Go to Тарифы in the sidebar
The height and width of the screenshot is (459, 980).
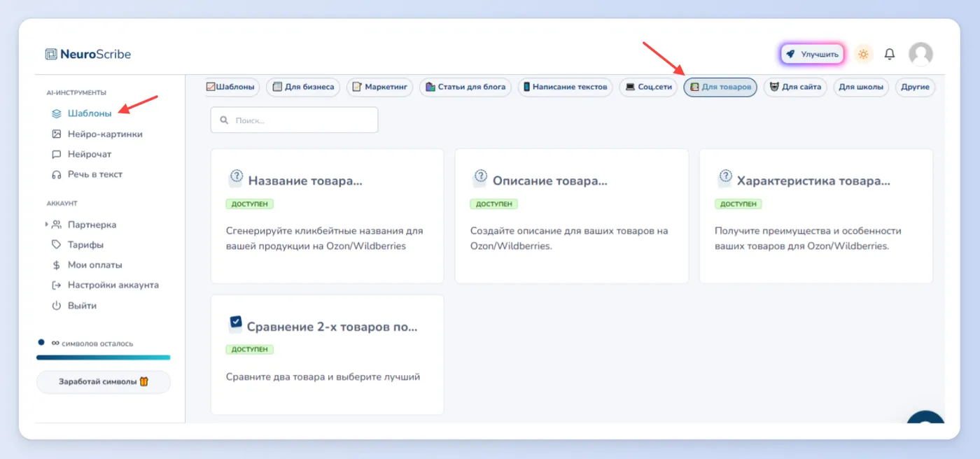85,245
